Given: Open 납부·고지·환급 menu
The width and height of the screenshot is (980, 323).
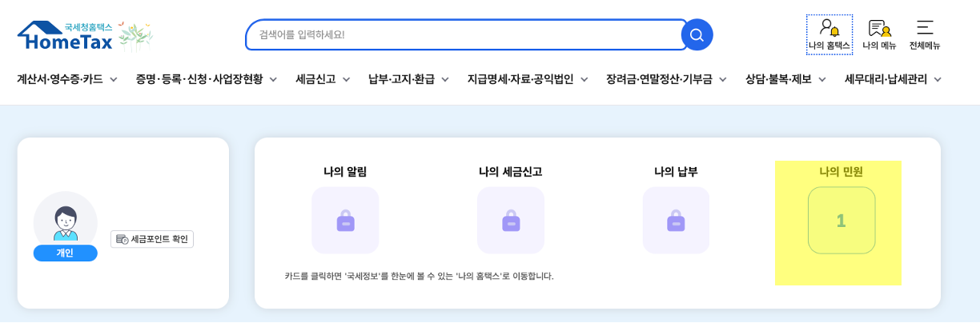Looking at the screenshot, I should (x=408, y=79).
